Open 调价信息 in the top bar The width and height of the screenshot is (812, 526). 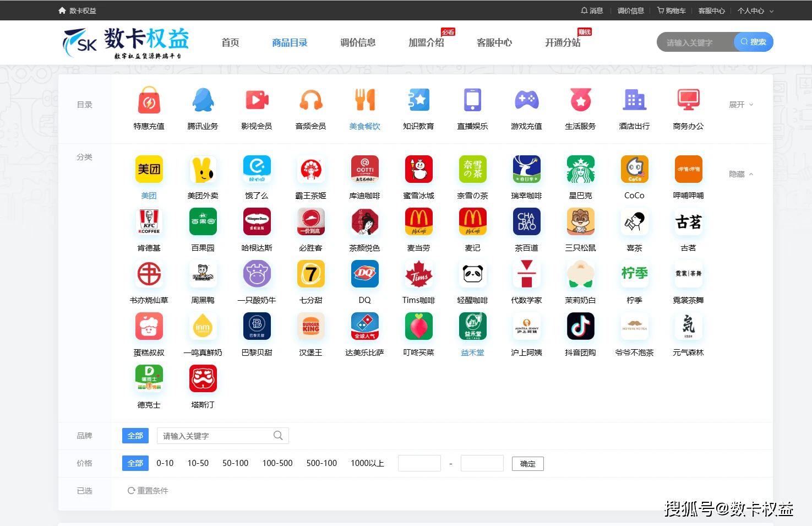(630, 10)
